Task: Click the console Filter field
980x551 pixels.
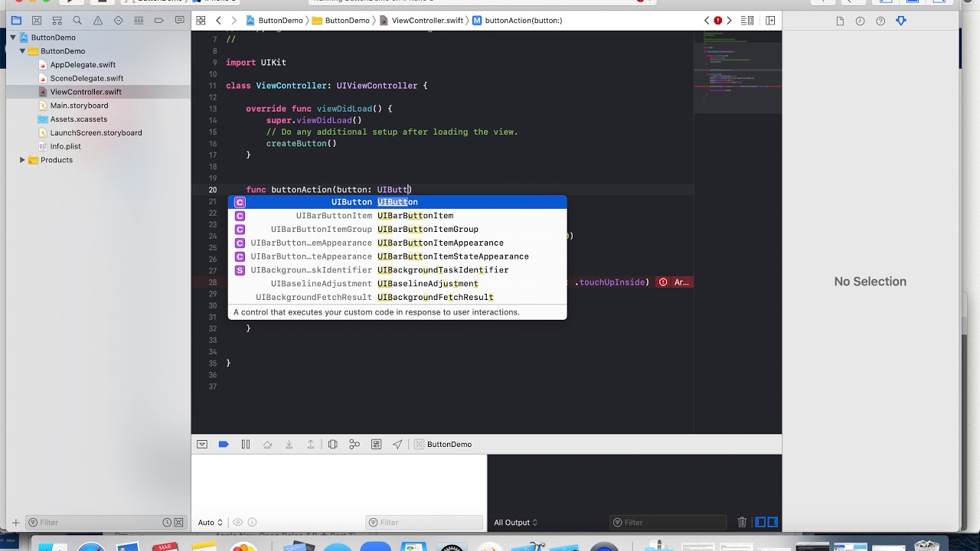Action: pos(667,523)
